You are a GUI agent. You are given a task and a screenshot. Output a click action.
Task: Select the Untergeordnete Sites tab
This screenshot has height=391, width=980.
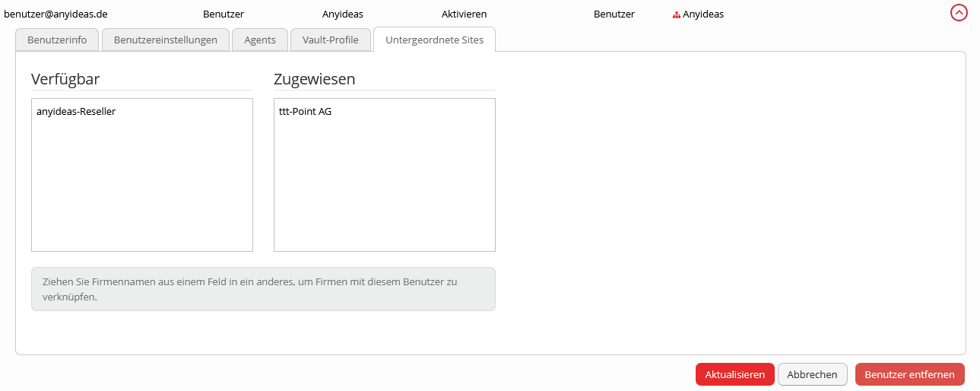pos(434,40)
